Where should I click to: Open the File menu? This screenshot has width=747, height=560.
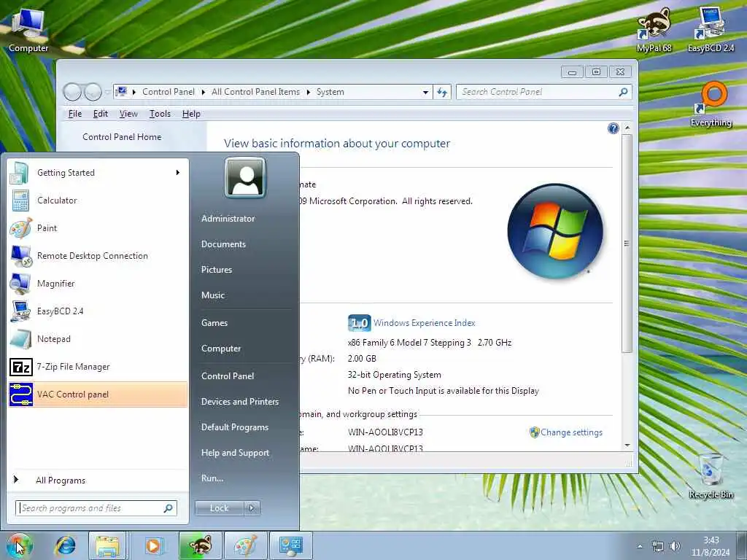pyautogui.click(x=75, y=114)
